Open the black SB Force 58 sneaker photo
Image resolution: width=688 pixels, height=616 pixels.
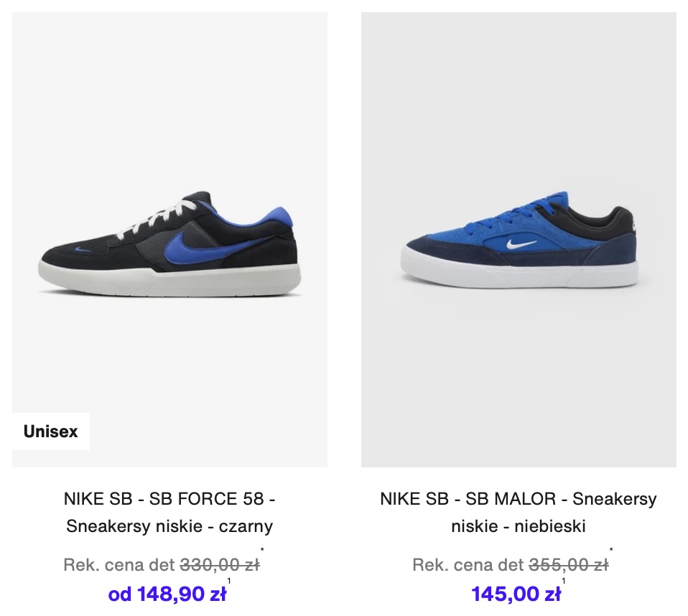(x=169, y=240)
